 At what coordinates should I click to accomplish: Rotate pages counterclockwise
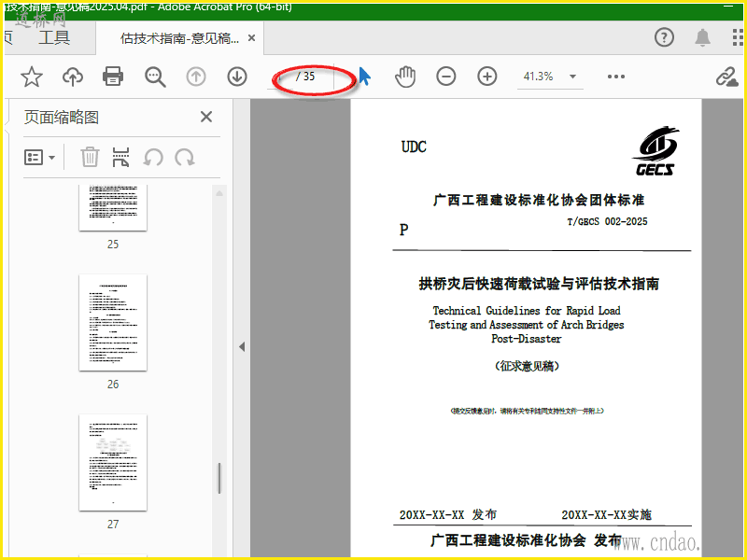153,157
